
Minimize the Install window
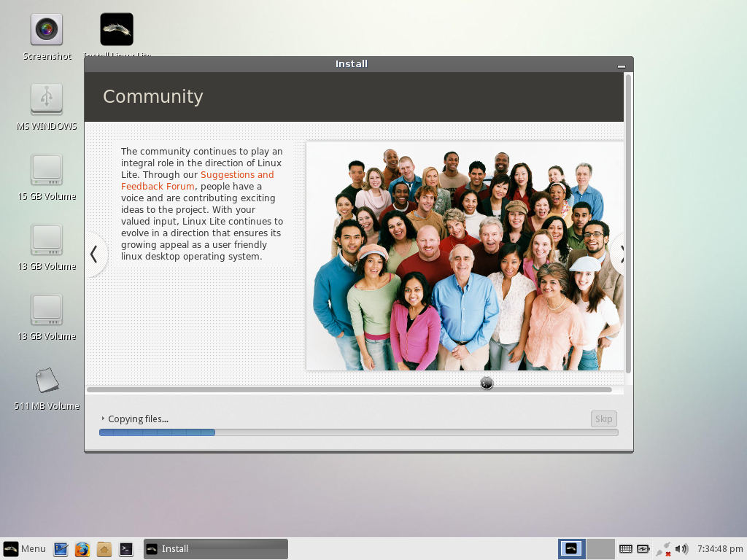pyautogui.click(x=622, y=66)
